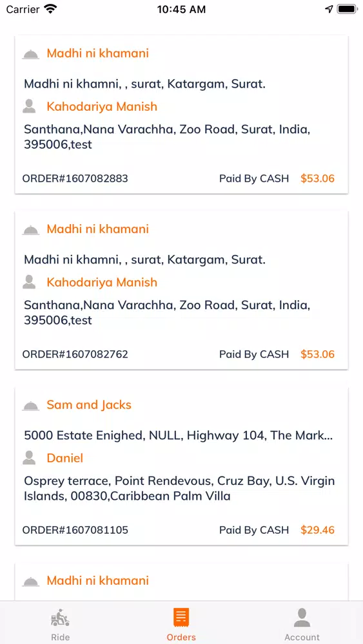
Task: Select the Sam and Jacks restaurant name
Action: 89,405
